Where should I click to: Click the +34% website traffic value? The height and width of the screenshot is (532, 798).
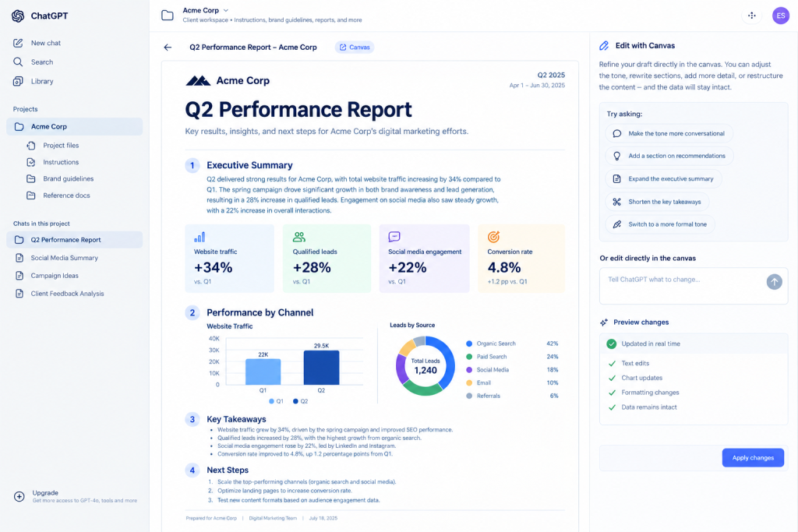pyautogui.click(x=214, y=267)
